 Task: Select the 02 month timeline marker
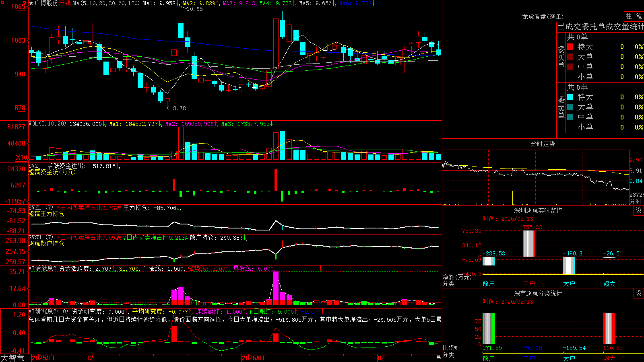(x=381, y=358)
